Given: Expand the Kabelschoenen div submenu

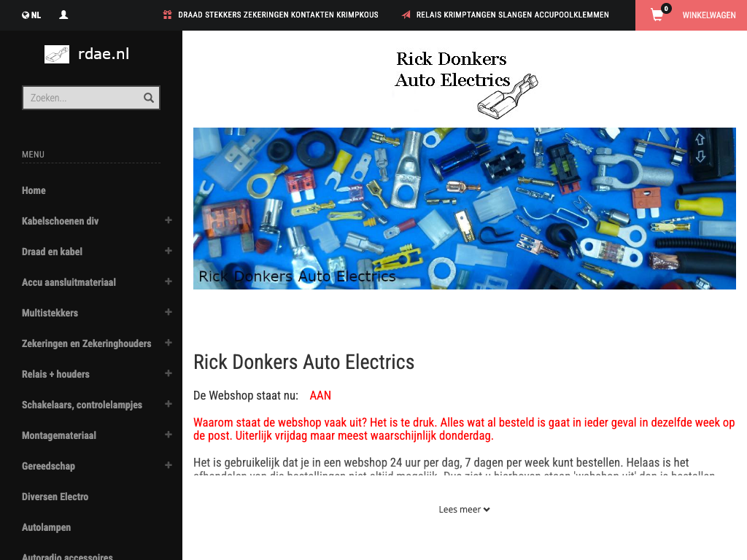Looking at the screenshot, I should (169, 220).
